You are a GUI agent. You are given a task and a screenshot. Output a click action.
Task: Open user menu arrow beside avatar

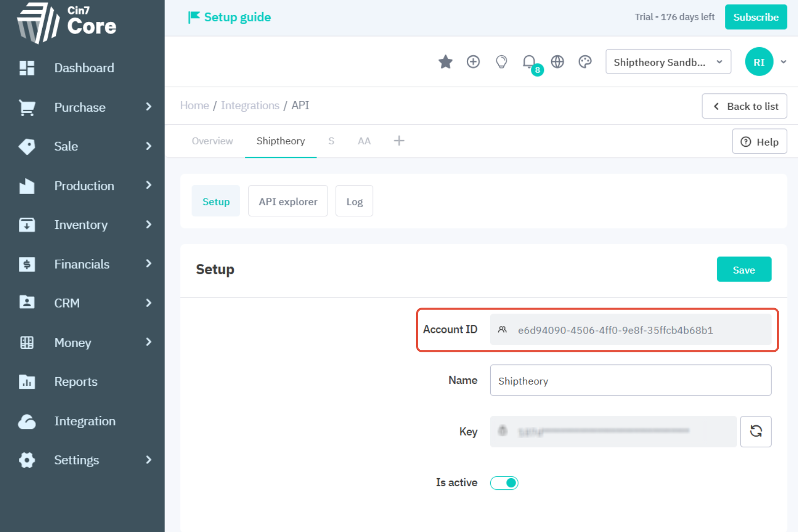coord(784,62)
